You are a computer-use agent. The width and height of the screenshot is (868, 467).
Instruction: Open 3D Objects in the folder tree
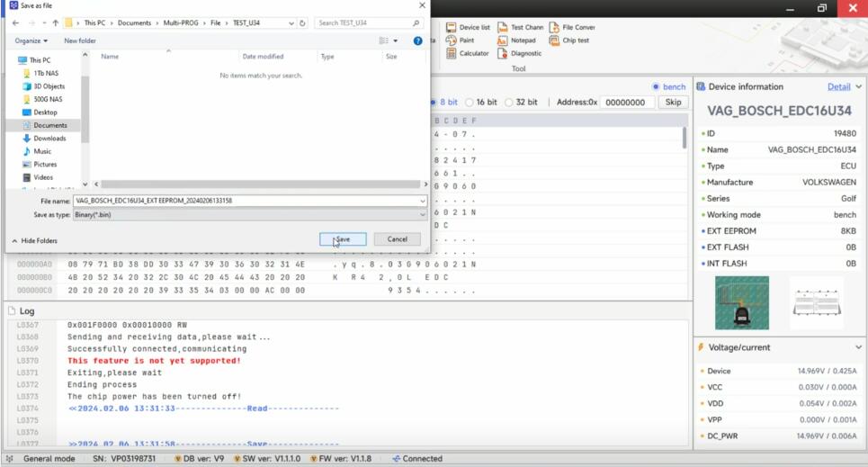coord(43,86)
